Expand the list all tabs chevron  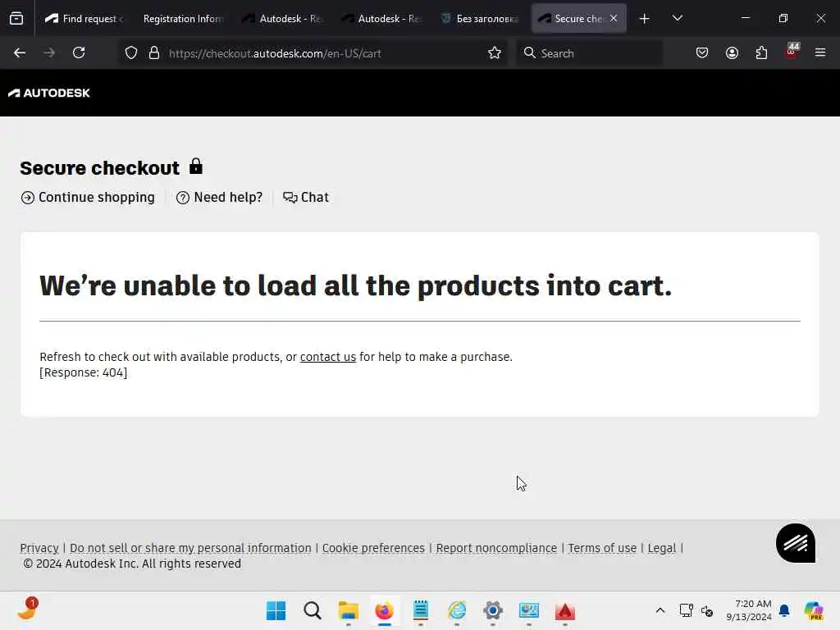tap(677, 18)
